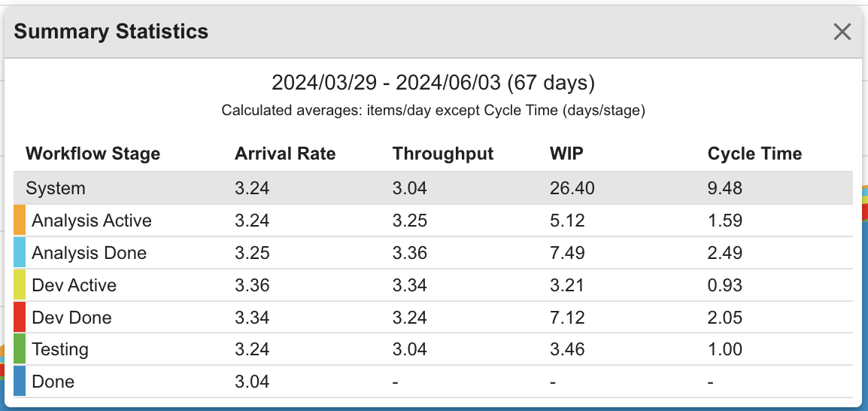Click the WIP column header
The width and height of the screenshot is (868, 411).
click(x=566, y=154)
